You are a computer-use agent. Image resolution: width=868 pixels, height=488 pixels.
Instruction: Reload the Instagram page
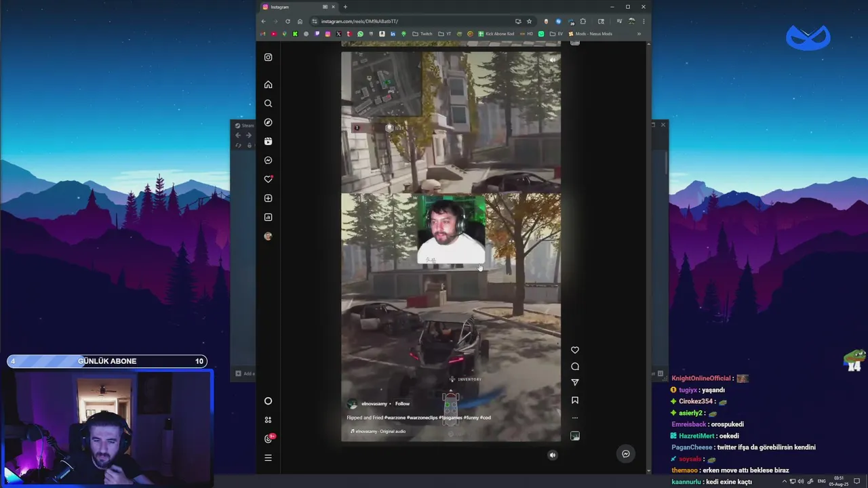pos(288,21)
